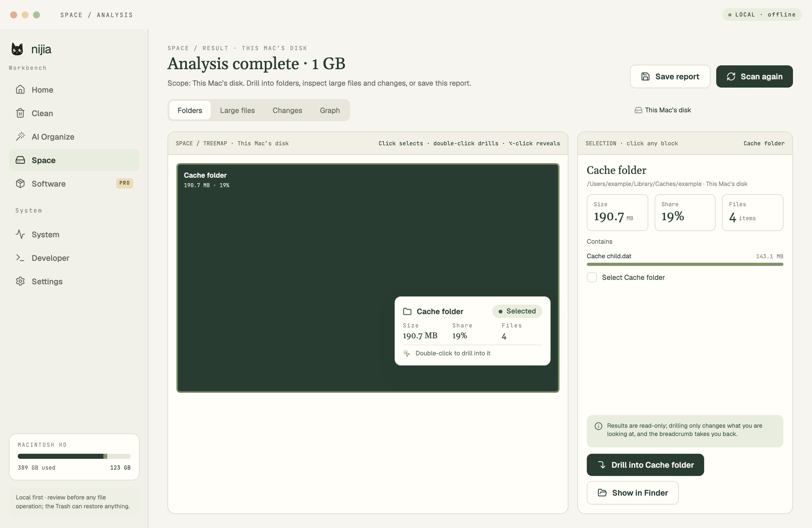Click the Share 19% stat card

pyautogui.click(x=685, y=213)
